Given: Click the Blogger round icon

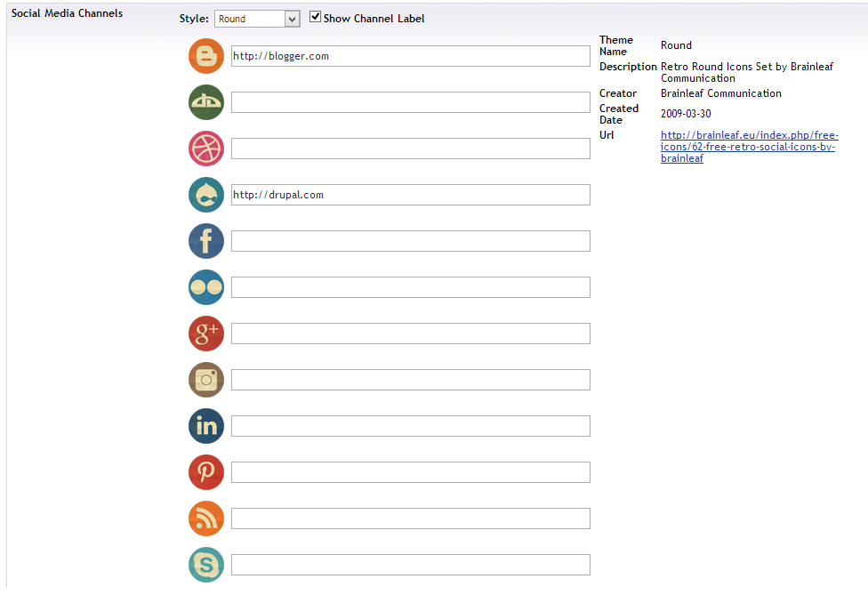Looking at the screenshot, I should click(x=206, y=56).
